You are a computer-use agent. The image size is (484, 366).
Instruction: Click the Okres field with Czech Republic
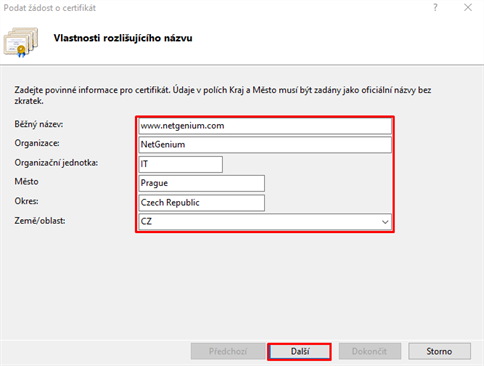click(x=202, y=203)
